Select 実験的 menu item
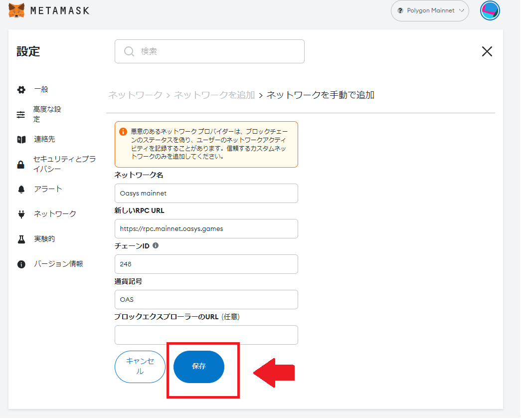Screen dimensions: 521x420 pos(44,239)
